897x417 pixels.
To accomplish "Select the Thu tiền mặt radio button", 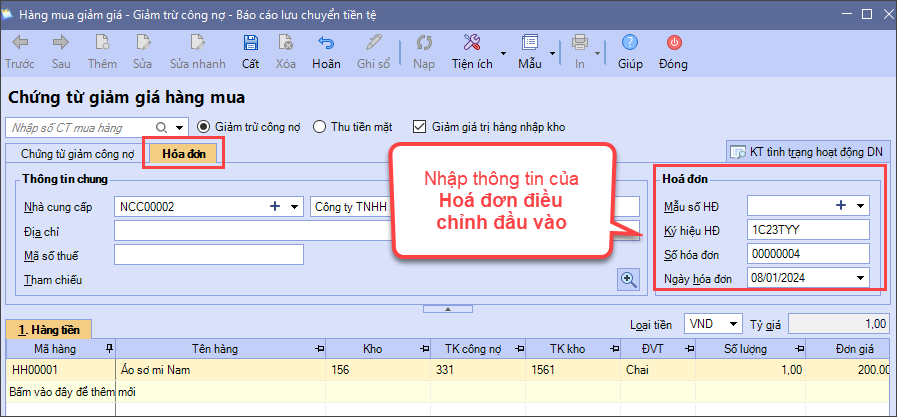I will click(319, 127).
